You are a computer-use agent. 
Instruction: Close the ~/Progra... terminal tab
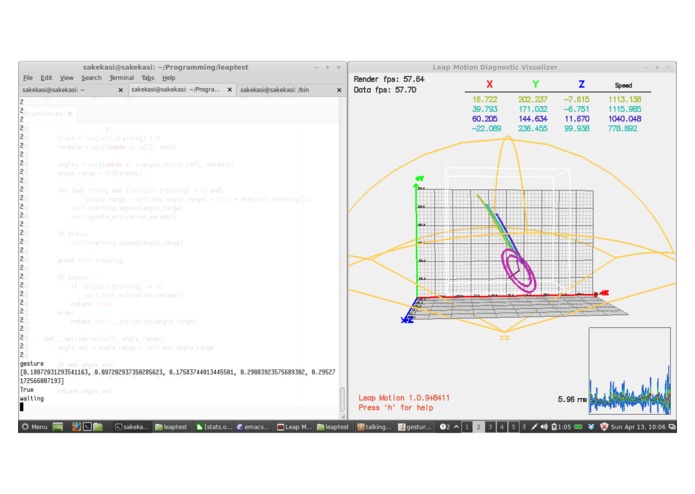point(230,89)
